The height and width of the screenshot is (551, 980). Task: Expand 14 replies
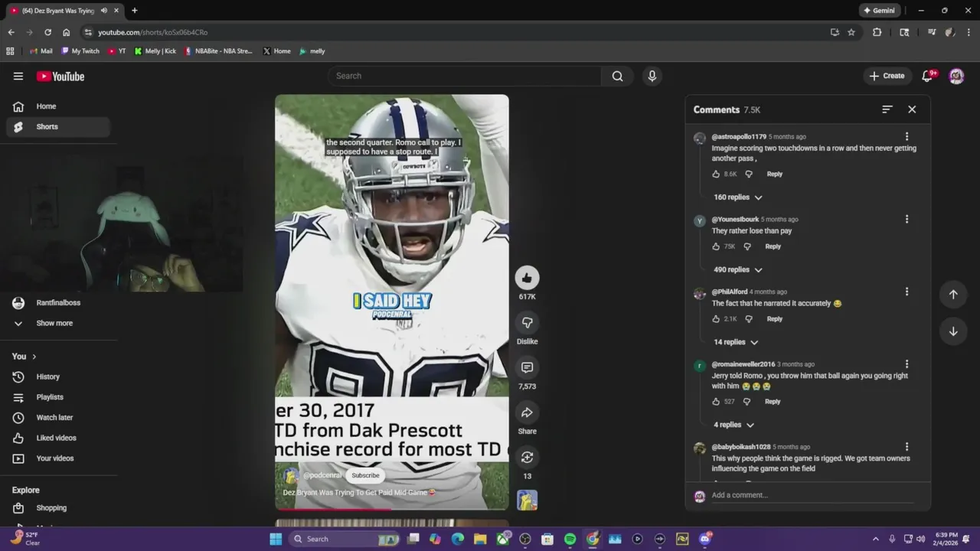click(x=736, y=342)
